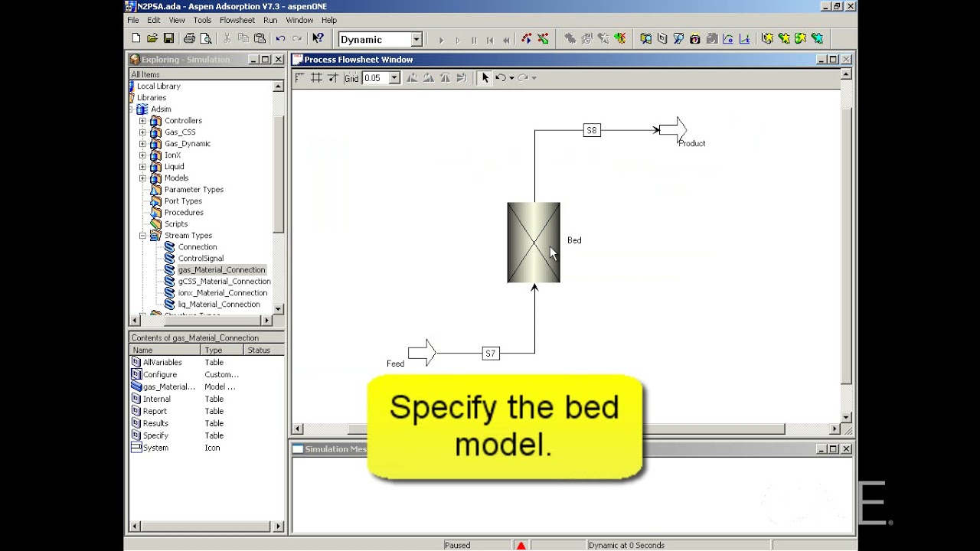The height and width of the screenshot is (551, 980).
Task: Select the Configure entry in contents list
Action: [160, 375]
